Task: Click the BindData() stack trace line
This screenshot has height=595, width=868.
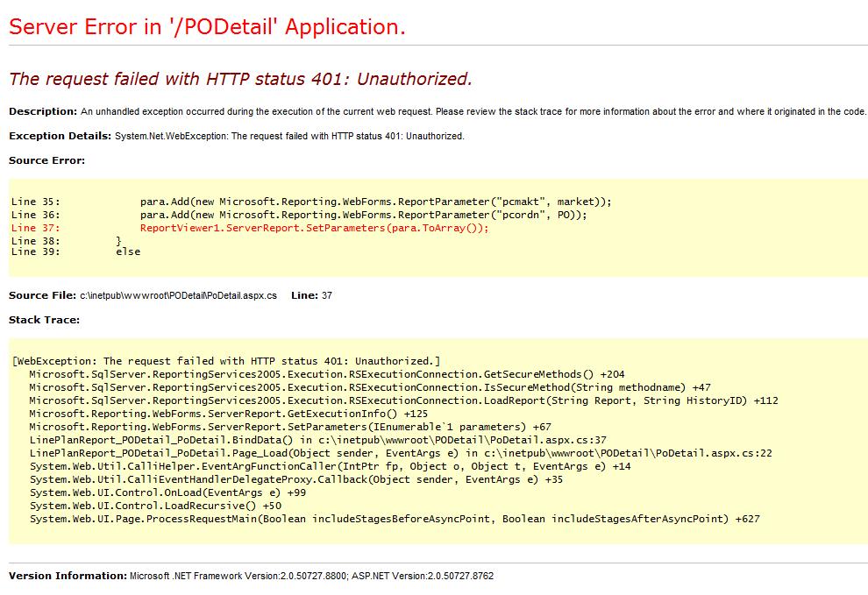Action: point(317,440)
